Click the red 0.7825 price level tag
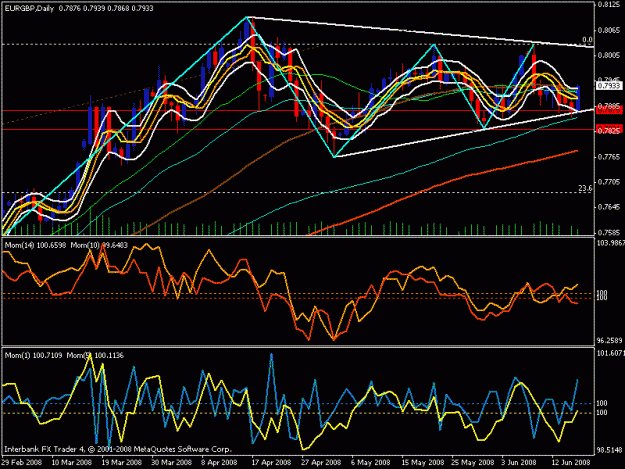This screenshot has width=625, height=469. [609, 130]
